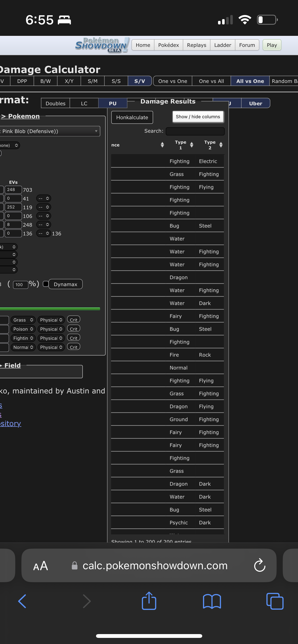Toggle Crit for the Grass move
298x644 pixels.
[74, 320]
